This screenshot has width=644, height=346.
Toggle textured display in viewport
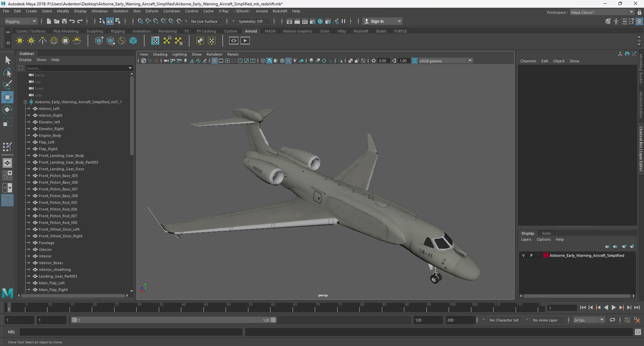[288, 61]
